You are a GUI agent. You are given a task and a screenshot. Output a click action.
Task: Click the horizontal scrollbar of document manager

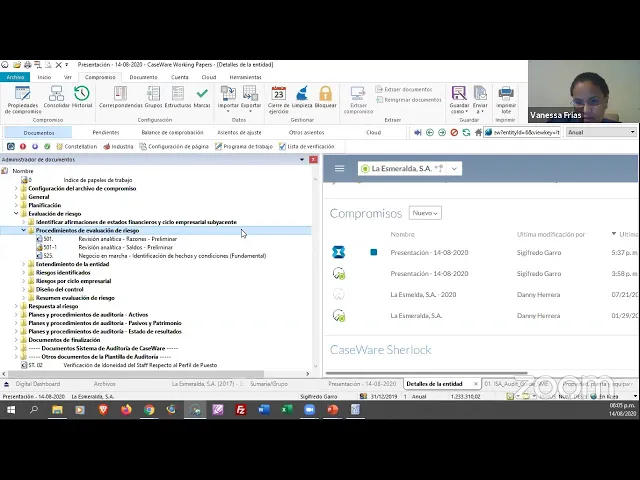pyautogui.click(x=136, y=374)
